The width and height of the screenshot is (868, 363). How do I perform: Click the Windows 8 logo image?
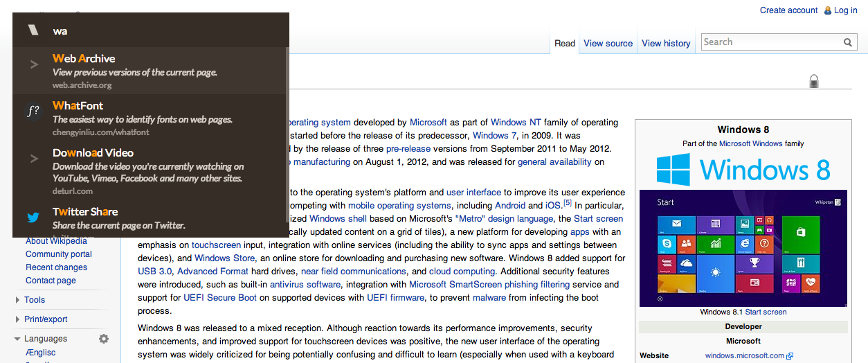pos(743,170)
